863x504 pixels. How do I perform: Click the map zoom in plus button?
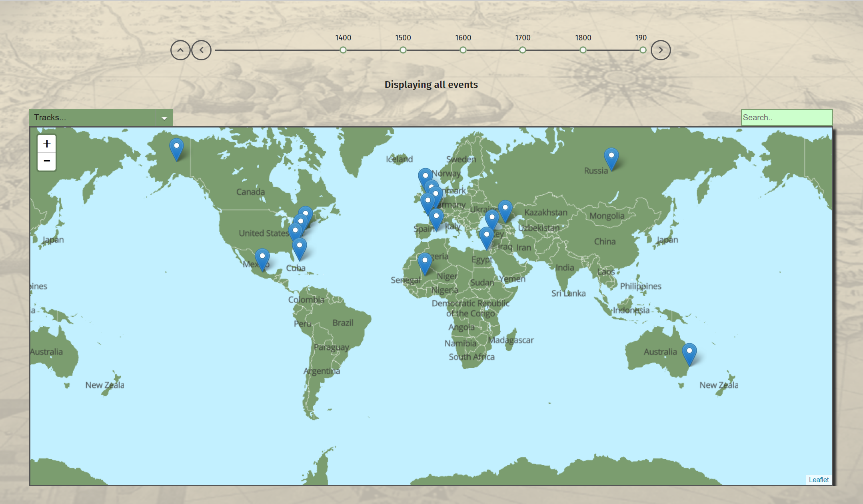coord(47,144)
